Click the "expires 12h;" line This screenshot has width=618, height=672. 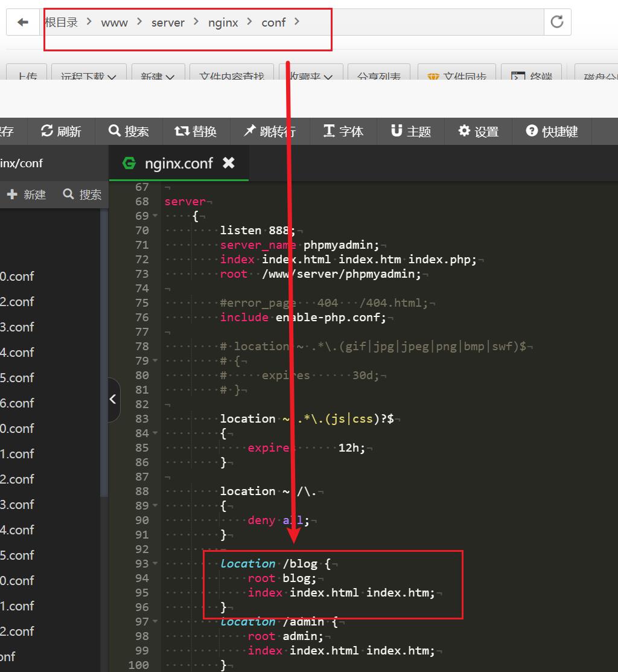(306, 448)
